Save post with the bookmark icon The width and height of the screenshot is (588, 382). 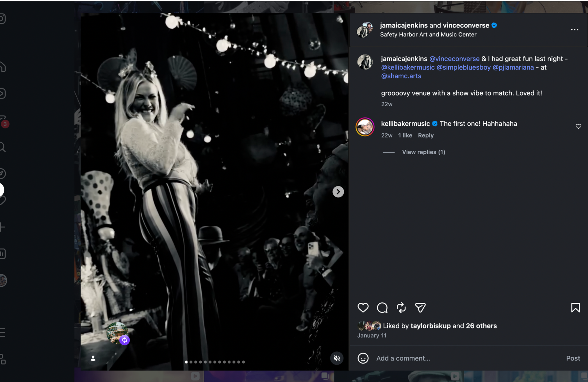[x=575, y=307]
